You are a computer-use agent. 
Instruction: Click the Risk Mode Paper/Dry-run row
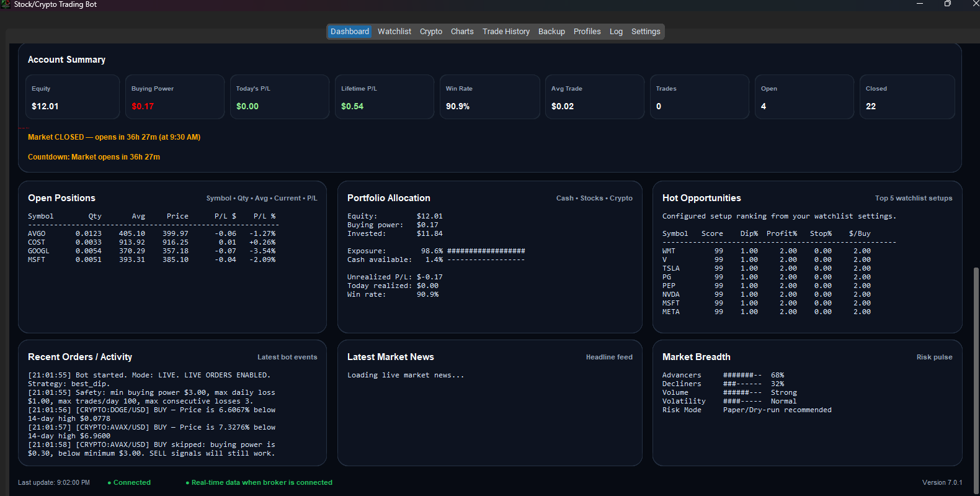click(747, 410)
